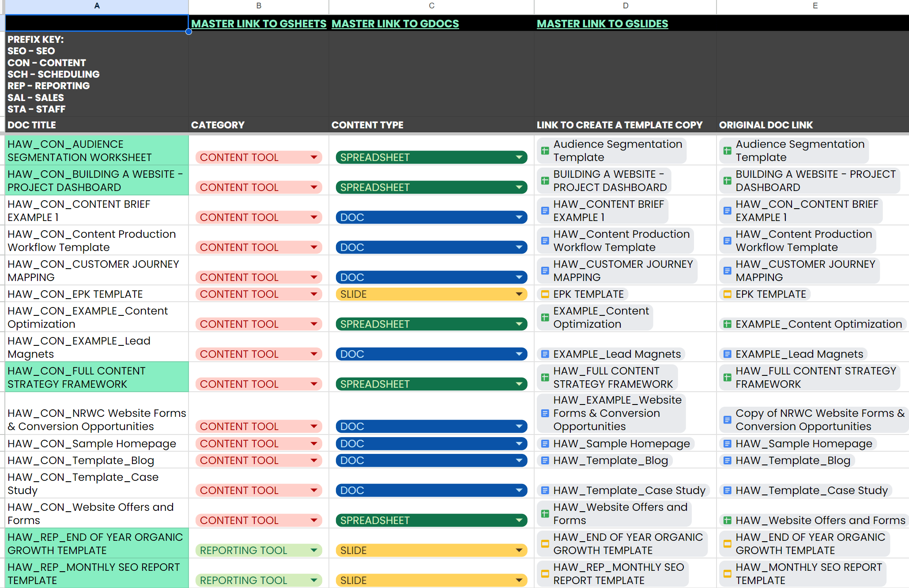Screen dimensions: 909x588
Task: Open original HAW_CUSTOMER JOURNEY MAPPING doc chip
Action: click(x=800, y=271)
